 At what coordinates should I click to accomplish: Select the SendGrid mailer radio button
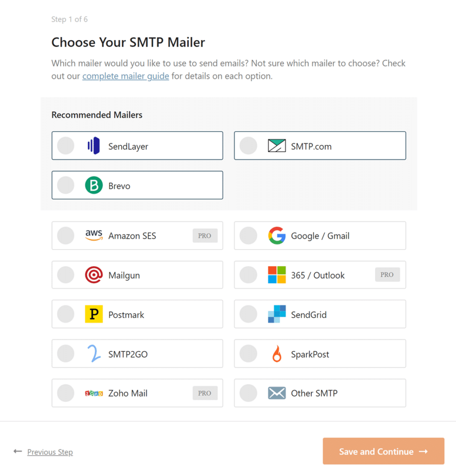[x=248, y=314]
